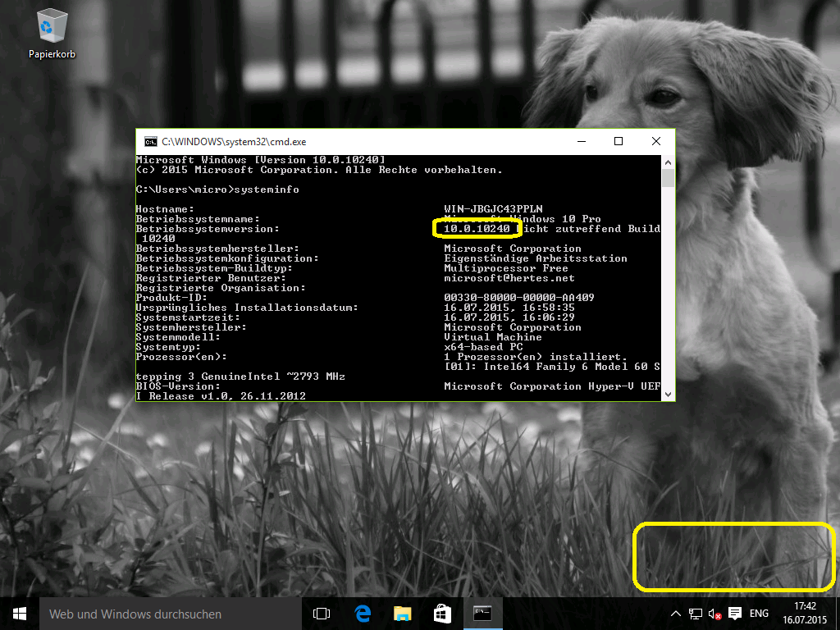Open the network status tray icon
Image resolution: width=840 pixels, height=630 pixels.
(695, 614)
